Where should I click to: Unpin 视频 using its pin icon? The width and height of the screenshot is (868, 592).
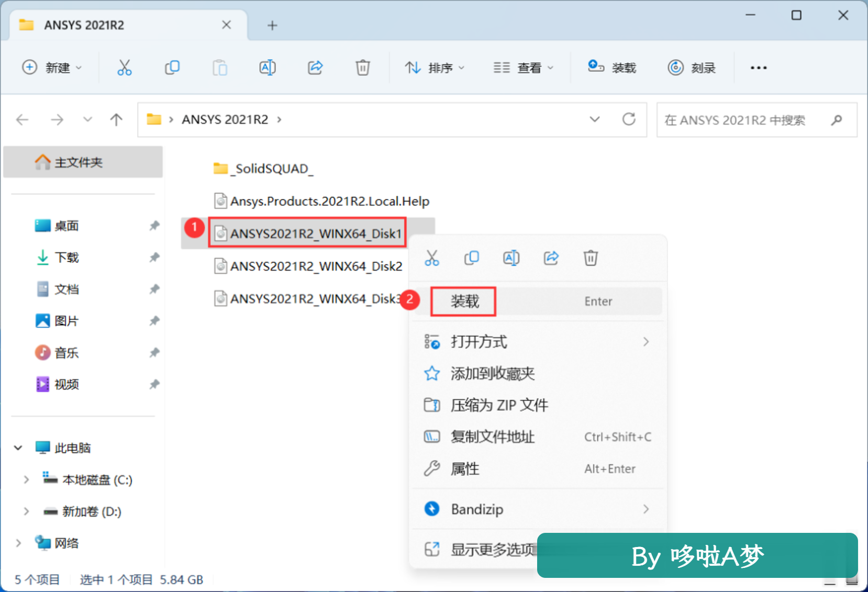coord(154,384)
